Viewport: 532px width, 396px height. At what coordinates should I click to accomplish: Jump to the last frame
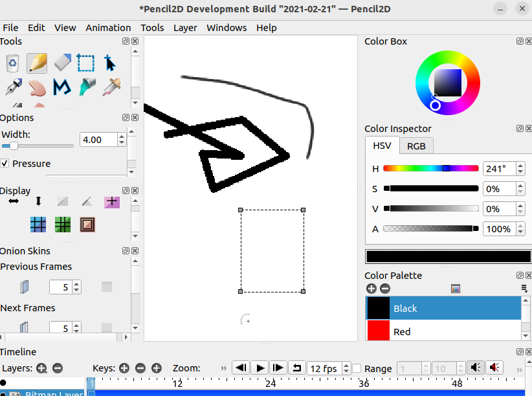tap(278, 368)
